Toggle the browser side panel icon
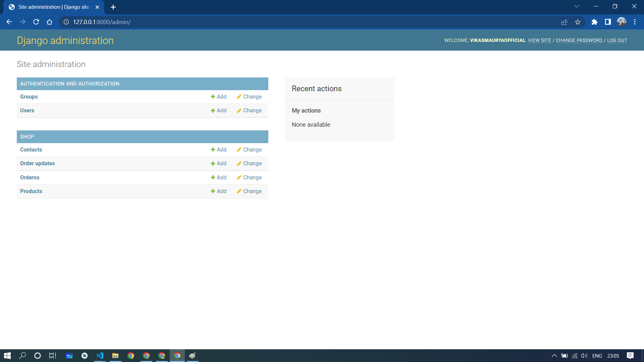This screenshot has height=362, width=644. pyautogui.click(x=608, y=22)
